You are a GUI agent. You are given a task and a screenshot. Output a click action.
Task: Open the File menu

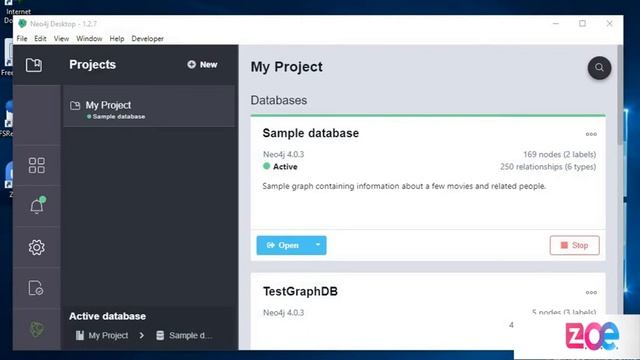pyautogui.click(x=22, y=39)
